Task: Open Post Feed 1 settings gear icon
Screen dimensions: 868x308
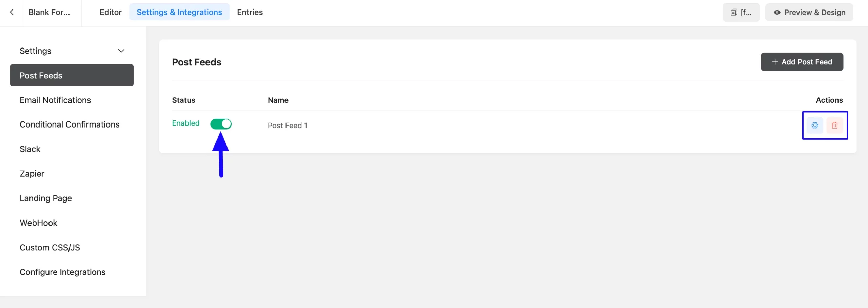Action: [x=815, y=125]
